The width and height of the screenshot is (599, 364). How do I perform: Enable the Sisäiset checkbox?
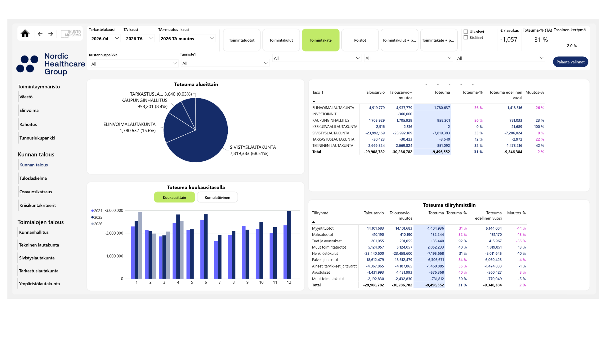click(x=466, y=37)
